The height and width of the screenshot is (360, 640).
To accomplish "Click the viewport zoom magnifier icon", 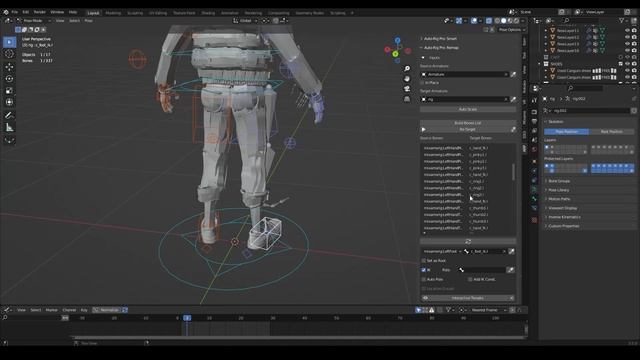I will click(x=407, y=68).
